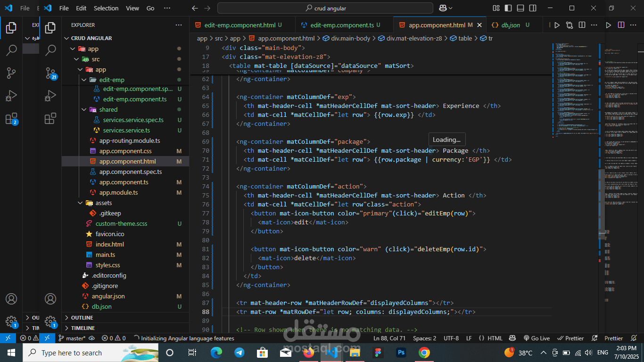The width and height of the screenshot is (644, 362).
Task: Click div.main-body in the breadcrumb
Action: pyautogui.click(x=350, y=38)
